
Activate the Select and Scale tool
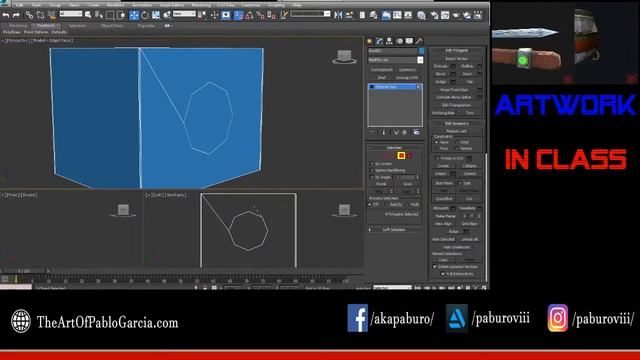(156, 16)
